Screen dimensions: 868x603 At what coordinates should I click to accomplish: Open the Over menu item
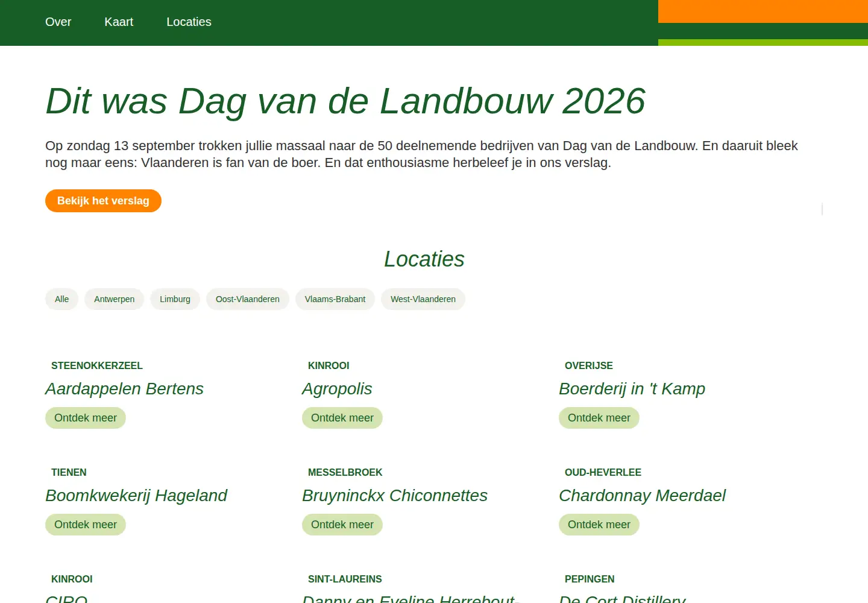(x=58, y=22)
